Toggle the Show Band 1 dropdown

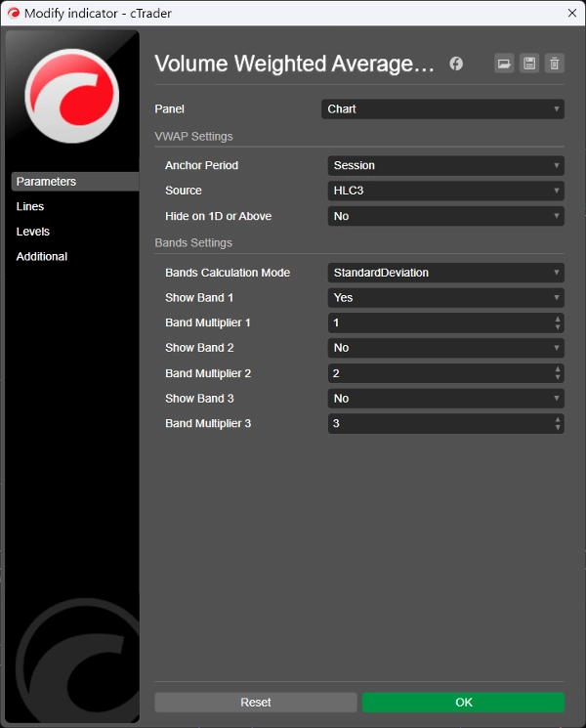click(445, 298)
